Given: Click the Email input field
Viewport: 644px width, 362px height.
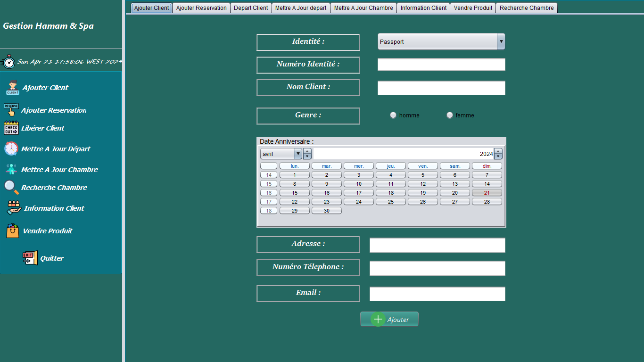Looking at the screenshot, I should pos(438,294).
